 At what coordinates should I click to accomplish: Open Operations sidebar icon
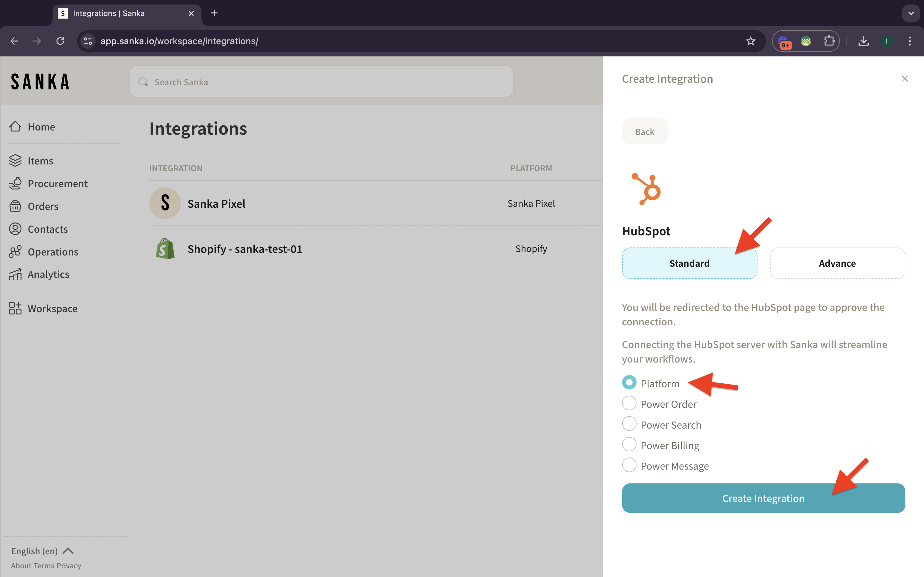15,252
